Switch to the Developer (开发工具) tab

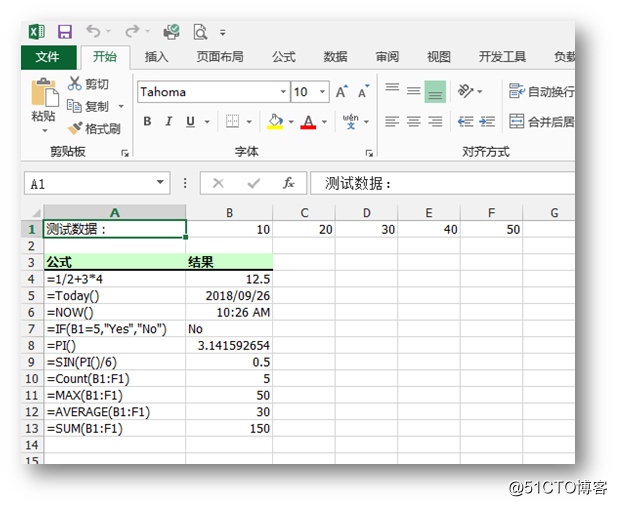point(502,57)
